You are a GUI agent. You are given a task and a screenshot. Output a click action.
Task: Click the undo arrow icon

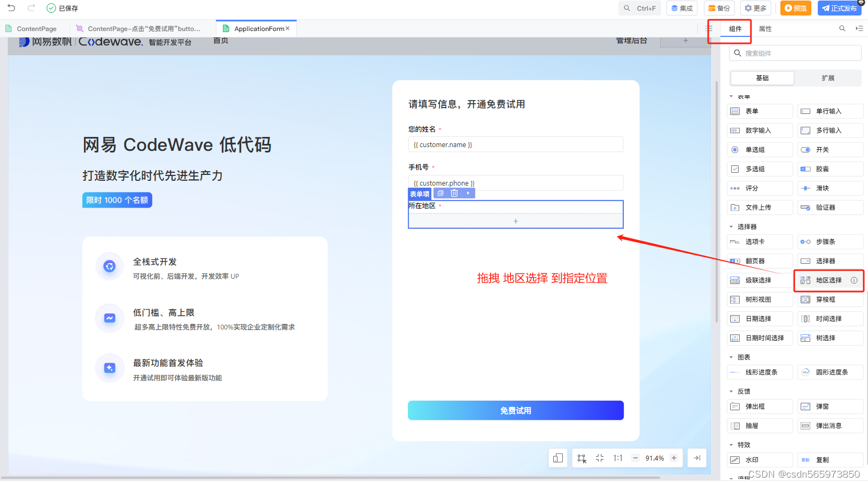(x=11, y=8)
